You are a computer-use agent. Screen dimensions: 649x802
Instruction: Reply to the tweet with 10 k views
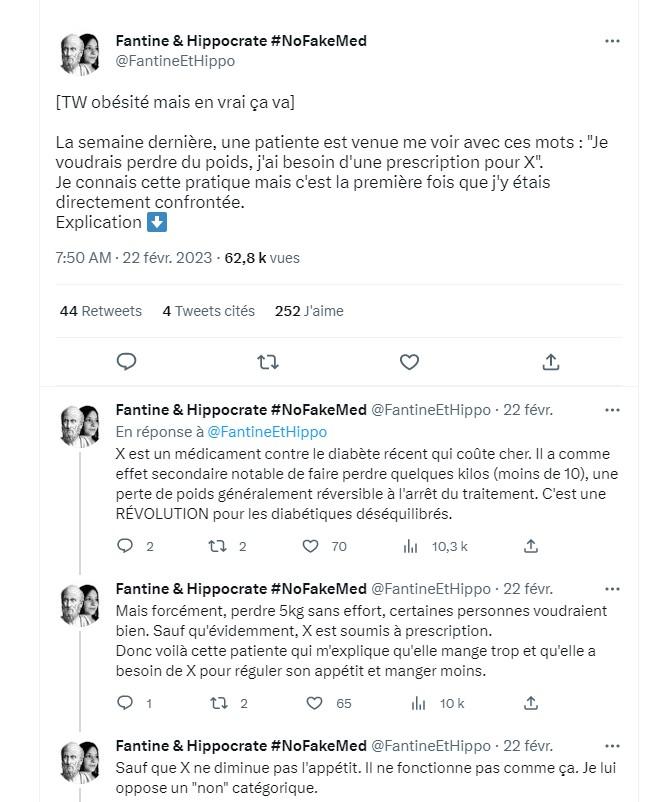[x=125, y=703]
